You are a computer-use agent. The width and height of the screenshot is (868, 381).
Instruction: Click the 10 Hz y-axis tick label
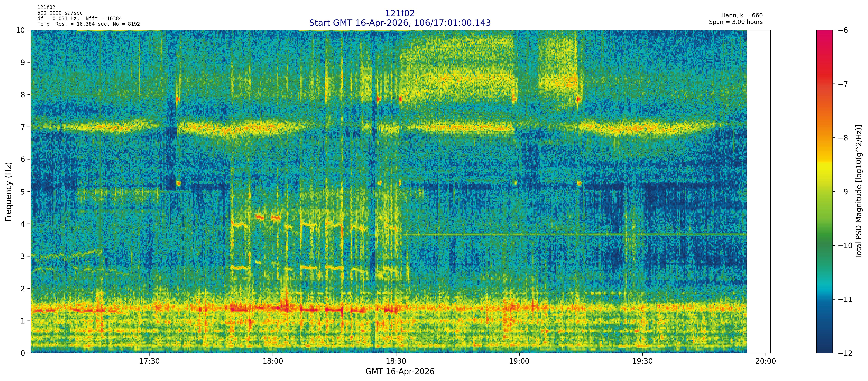(21, 30)
